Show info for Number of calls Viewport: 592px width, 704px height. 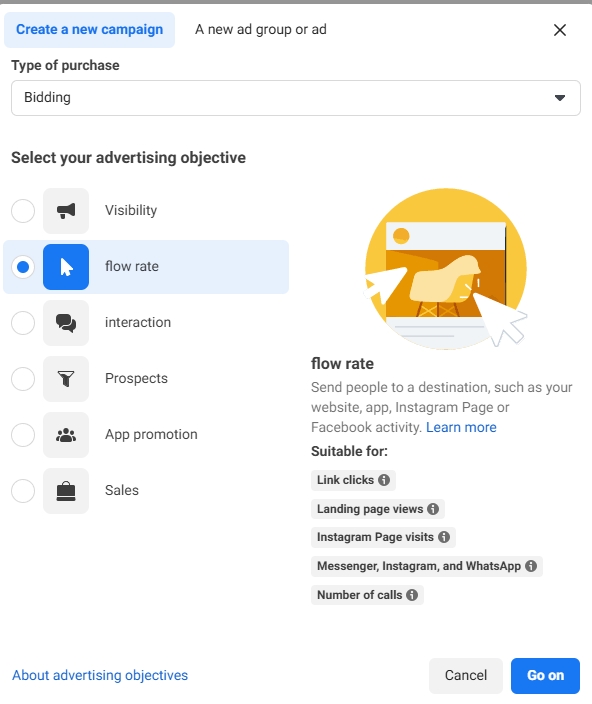pyautogui.click(x=412, y=595)
